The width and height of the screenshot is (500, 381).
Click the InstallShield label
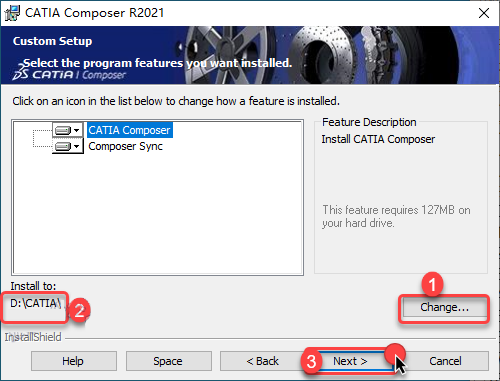pyautogui.click(x=33, y=337)
